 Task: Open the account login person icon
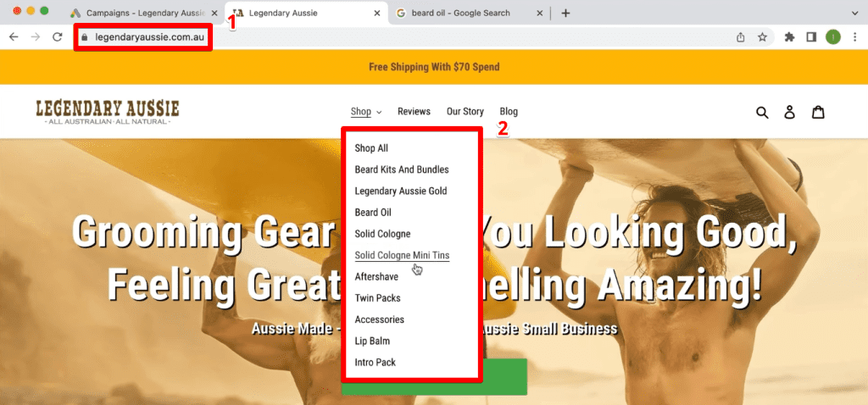pos(790,113)
